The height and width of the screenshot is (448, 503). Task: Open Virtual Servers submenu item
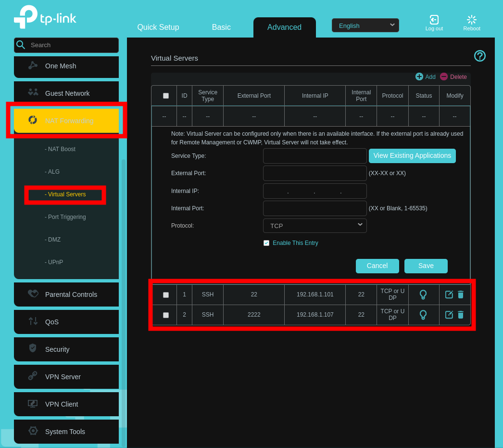pyautogui.click(x=65, y=194)
